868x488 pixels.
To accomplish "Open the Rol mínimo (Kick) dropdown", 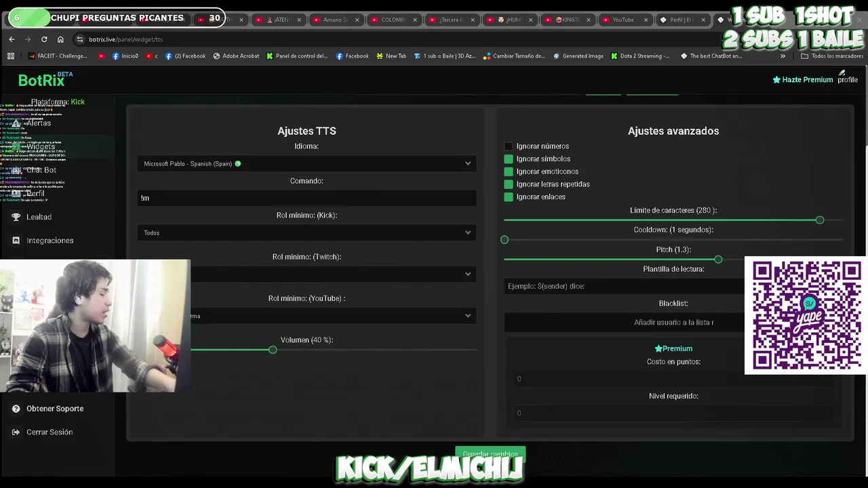I will 307,232.
